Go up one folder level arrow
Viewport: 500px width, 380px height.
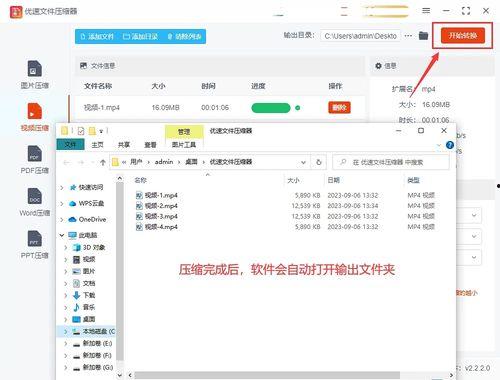point(103,162)
